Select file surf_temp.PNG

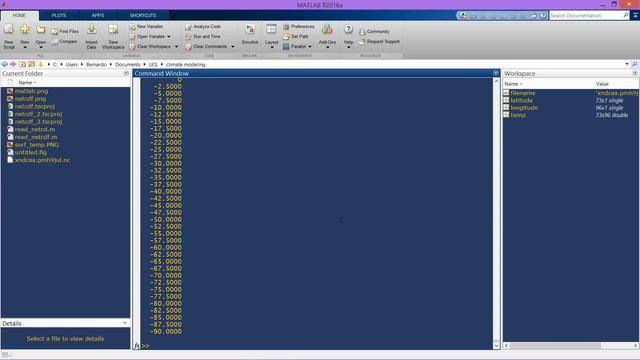37,145
